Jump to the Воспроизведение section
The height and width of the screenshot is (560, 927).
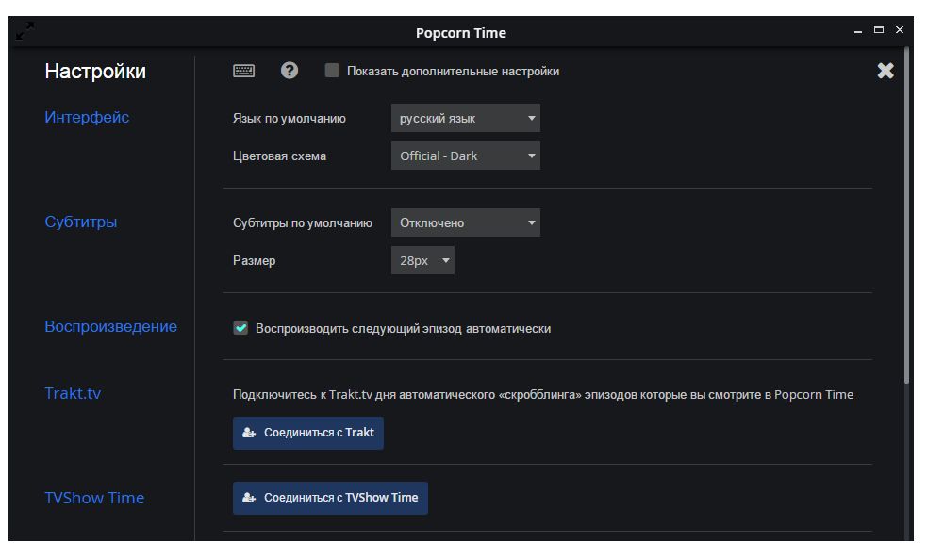pos(110,327)
